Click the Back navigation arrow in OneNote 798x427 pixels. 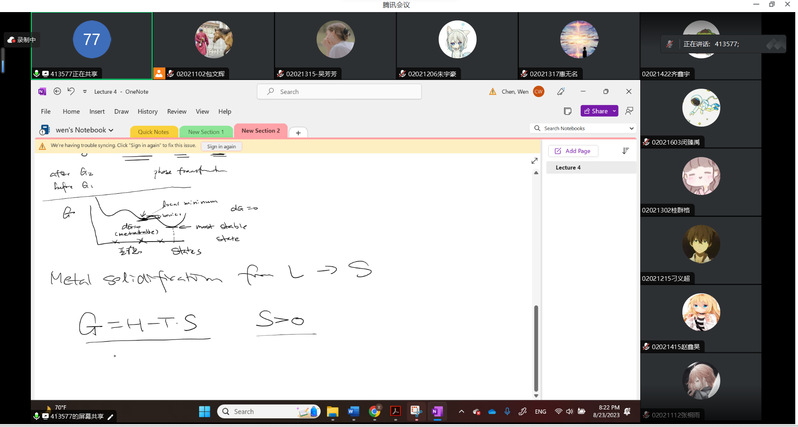(57, 91)
